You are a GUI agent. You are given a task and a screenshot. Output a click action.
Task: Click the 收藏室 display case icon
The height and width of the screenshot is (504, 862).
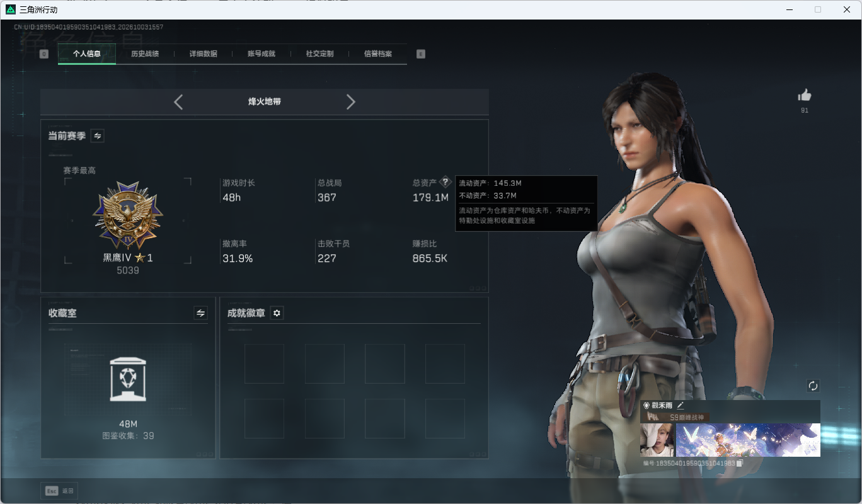pos(128,379)
